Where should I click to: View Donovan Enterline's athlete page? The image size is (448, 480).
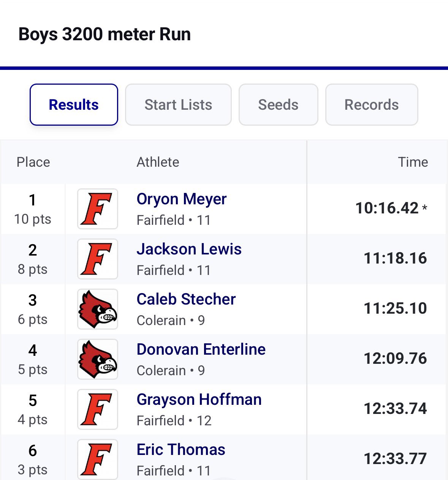tap(201, 350)
